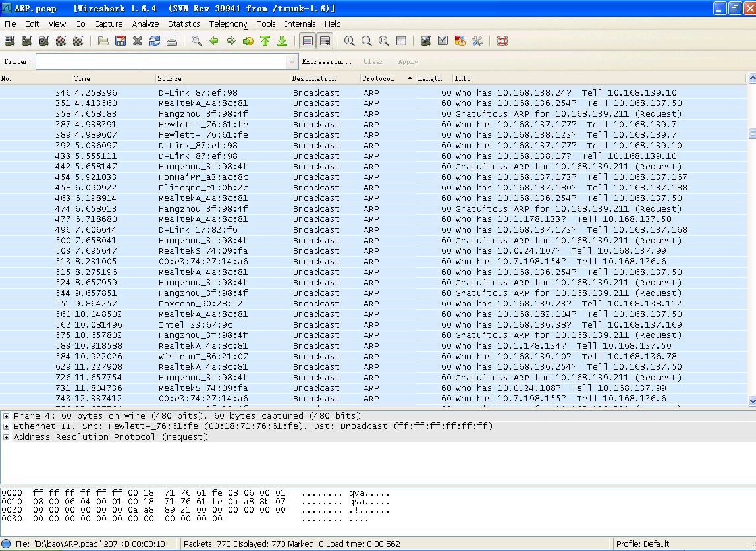
Task: Click the Find packet magnifier icon
Action: [x=196, y=41]
